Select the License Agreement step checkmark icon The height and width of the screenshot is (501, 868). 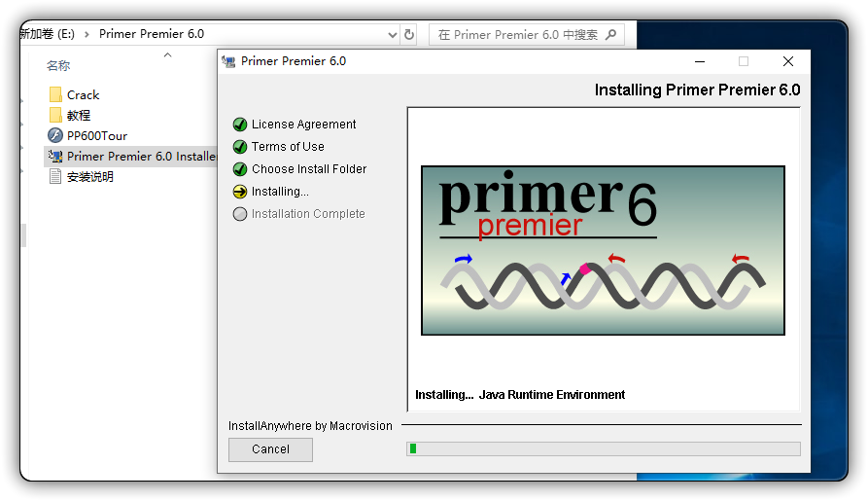240,125
